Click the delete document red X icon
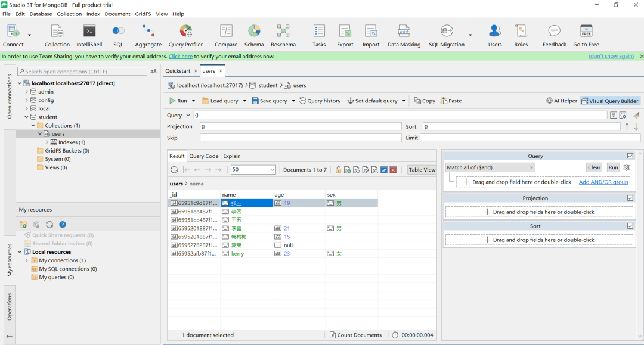 tap(393, 170)
